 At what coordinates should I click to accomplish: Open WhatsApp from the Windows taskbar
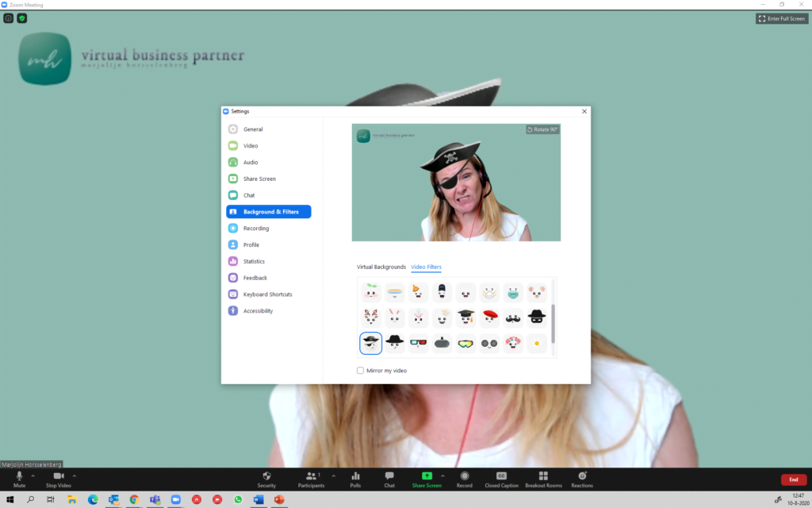pos(238,500)
